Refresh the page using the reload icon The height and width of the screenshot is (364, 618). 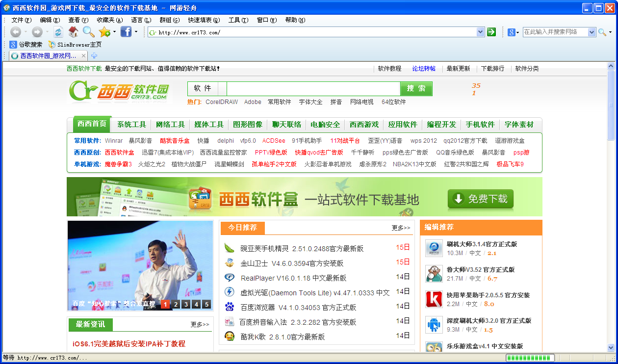click(x=58, y=32)
